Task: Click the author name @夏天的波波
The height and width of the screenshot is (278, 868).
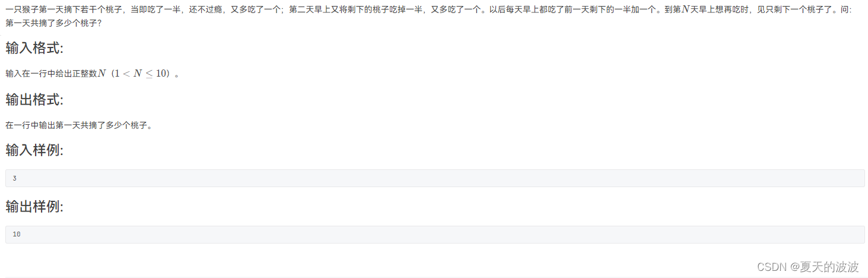Action: click(824, 266)
